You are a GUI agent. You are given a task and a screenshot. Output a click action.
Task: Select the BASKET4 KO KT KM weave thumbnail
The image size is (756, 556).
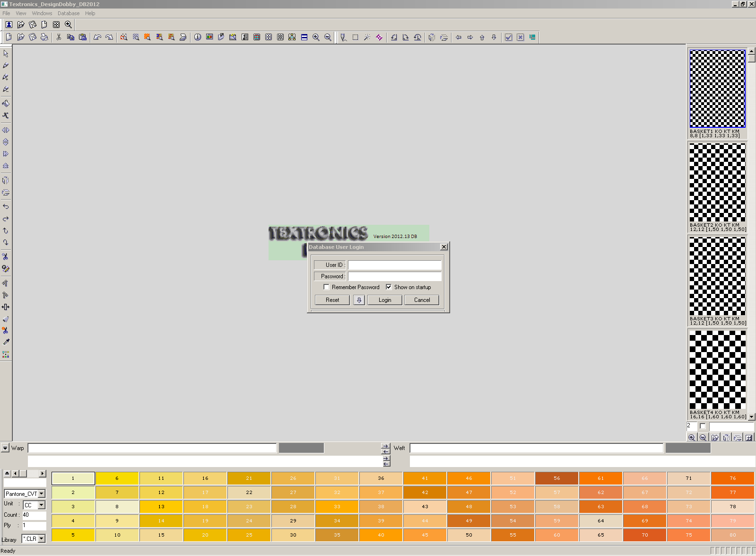pos(717,370)
